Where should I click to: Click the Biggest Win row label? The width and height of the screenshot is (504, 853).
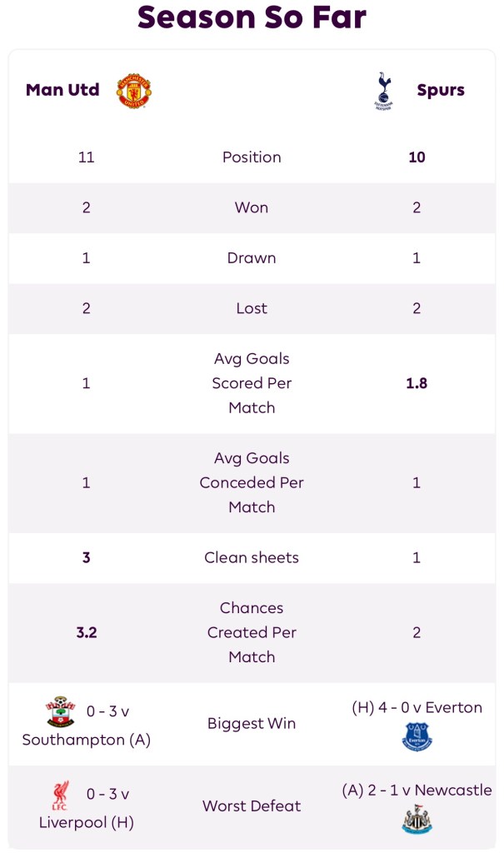point(252,723)
